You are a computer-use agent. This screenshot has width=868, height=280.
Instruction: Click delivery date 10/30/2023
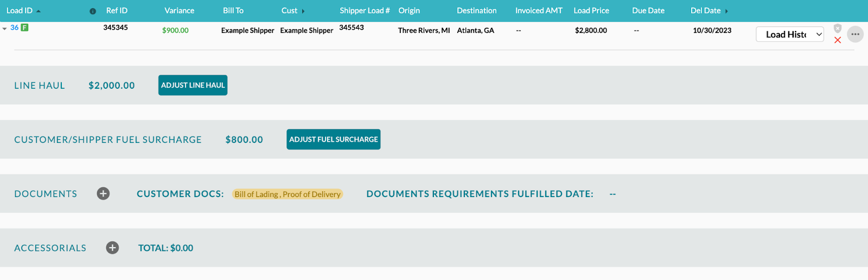[712, 30]
